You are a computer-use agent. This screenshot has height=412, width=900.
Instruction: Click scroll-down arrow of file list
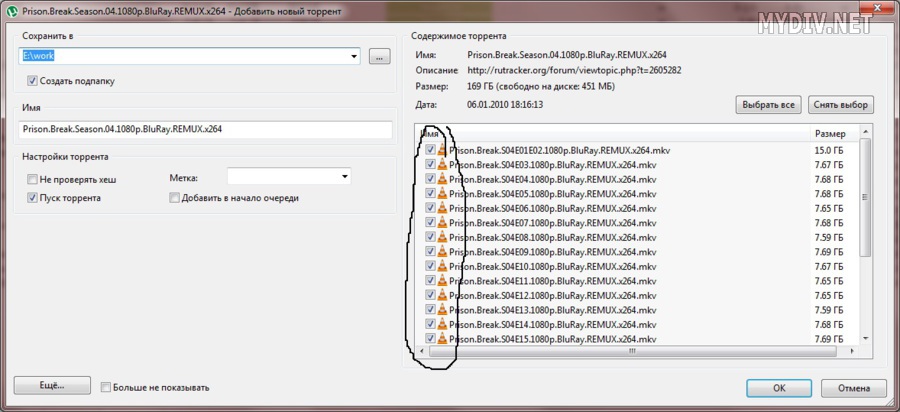(866, 339)
